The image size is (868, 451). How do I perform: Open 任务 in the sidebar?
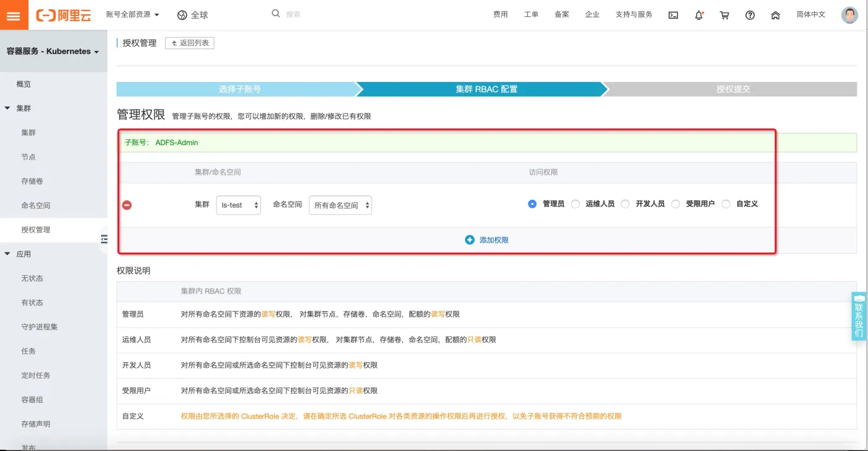[29, 351]
